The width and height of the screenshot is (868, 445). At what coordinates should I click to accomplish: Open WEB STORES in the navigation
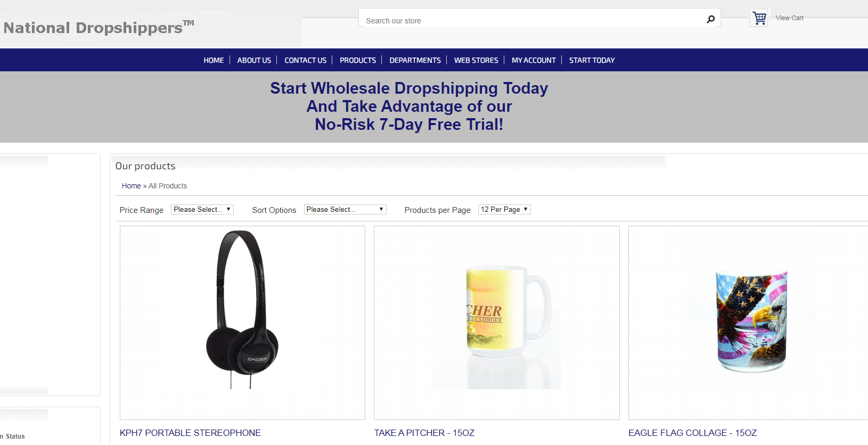[476, 60]
